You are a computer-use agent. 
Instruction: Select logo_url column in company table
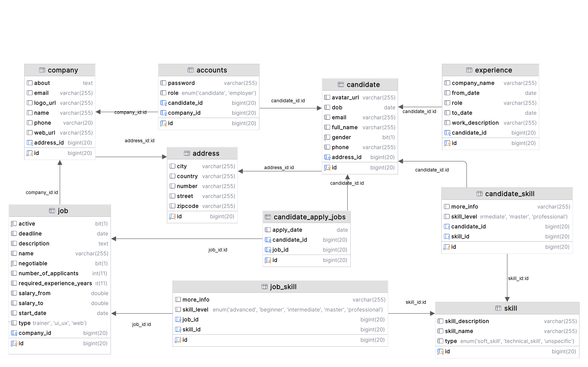click(x=60, y=103)
